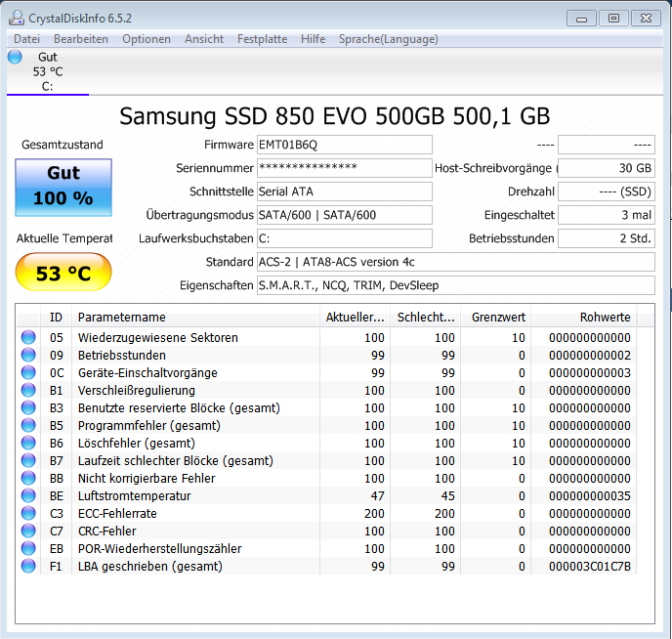Click the Firmware field EMT01B6Q
Image resolution: width=672 pixels, height=639 pixels.
tap(345, 145)
